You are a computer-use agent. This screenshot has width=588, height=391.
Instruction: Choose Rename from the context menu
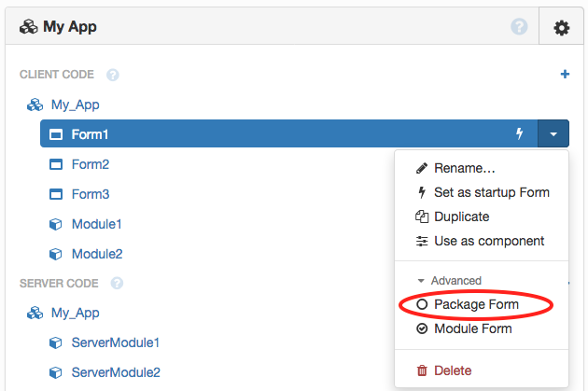(x=464, y=168)
